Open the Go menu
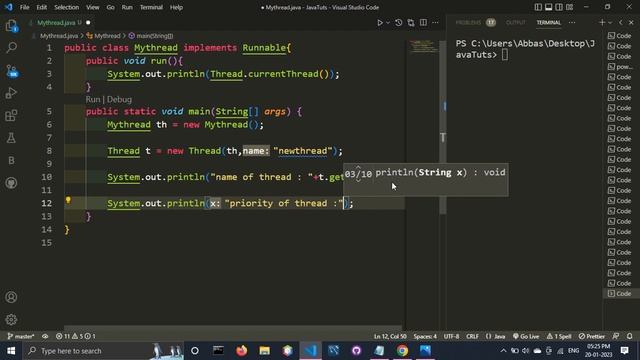The width and height of the screenshot is (640, 360). coord(110,7)
